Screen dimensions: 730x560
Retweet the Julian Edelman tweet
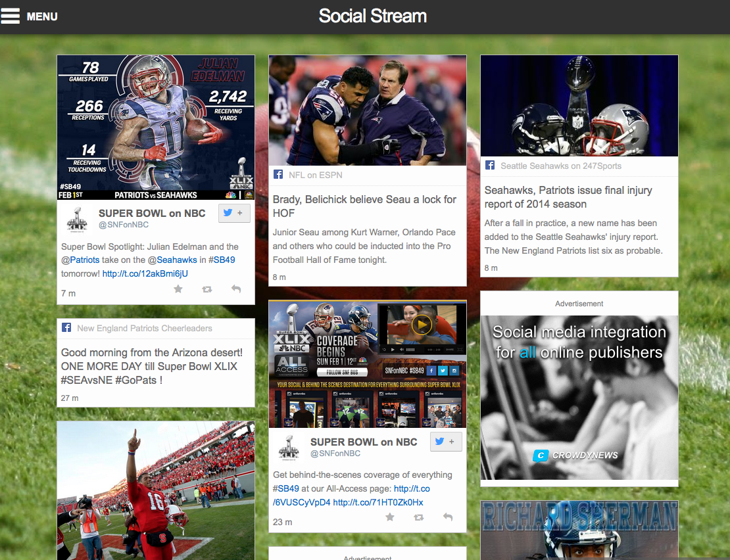207,289
